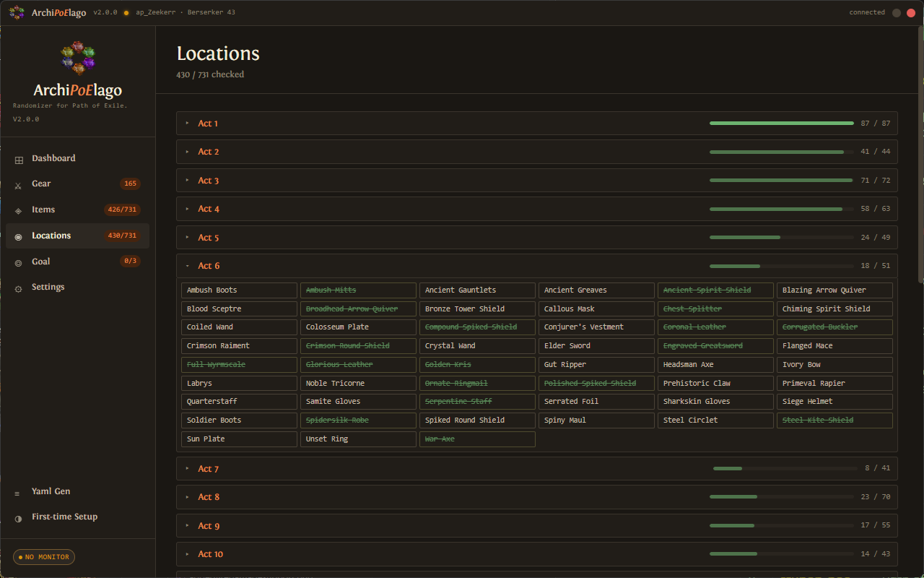
Task: Click the crossed-out Steel Kite Shield location
Action: coord(834,420)
